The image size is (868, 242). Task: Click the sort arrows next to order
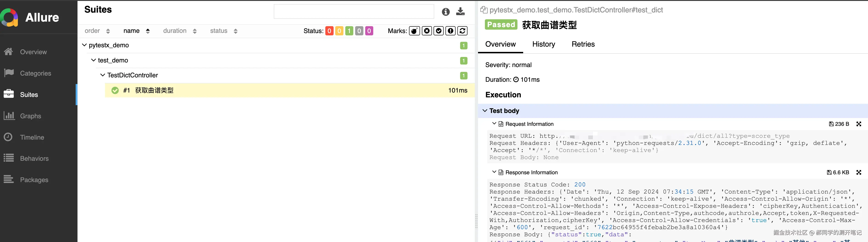click(x=108, y=31)
